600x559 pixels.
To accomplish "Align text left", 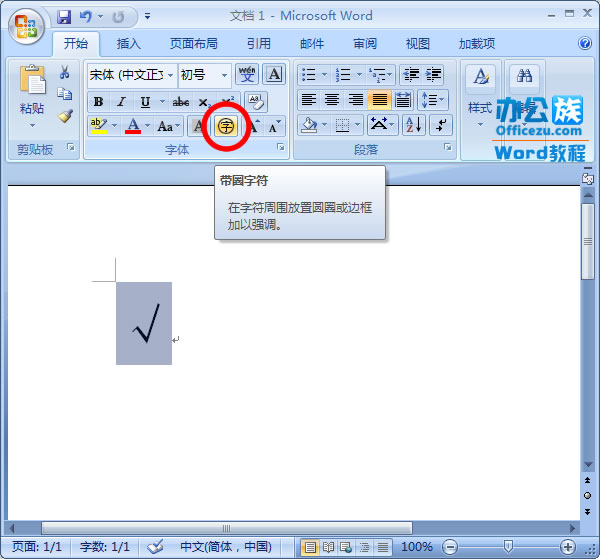I will 309,100.
